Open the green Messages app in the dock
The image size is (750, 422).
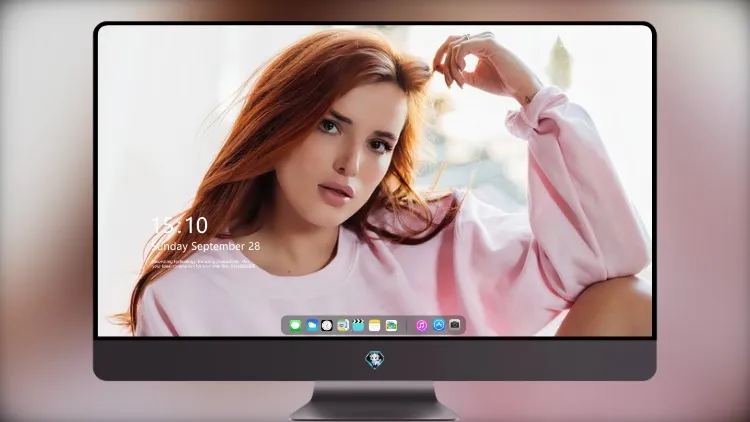coord(295,326)
